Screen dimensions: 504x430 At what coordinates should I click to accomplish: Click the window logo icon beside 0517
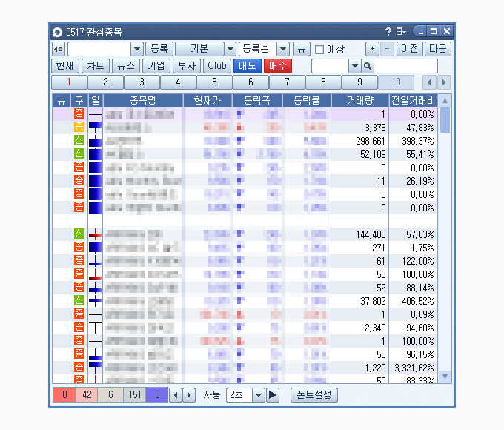tap(57, 32)
